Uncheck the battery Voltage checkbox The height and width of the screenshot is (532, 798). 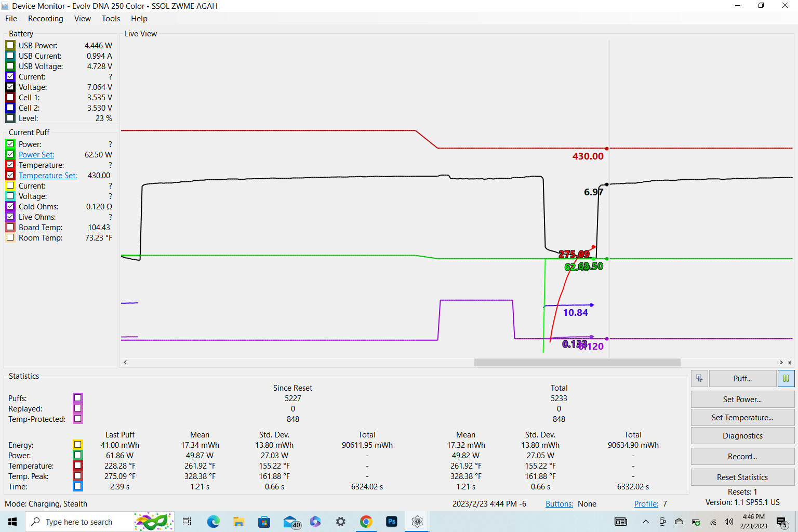click(10, 87)
